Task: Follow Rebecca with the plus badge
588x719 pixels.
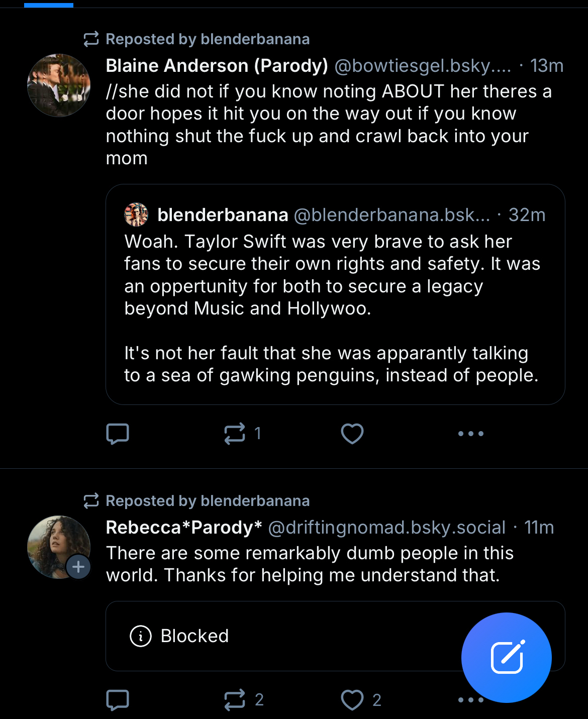Action: (x=78, y=567)
